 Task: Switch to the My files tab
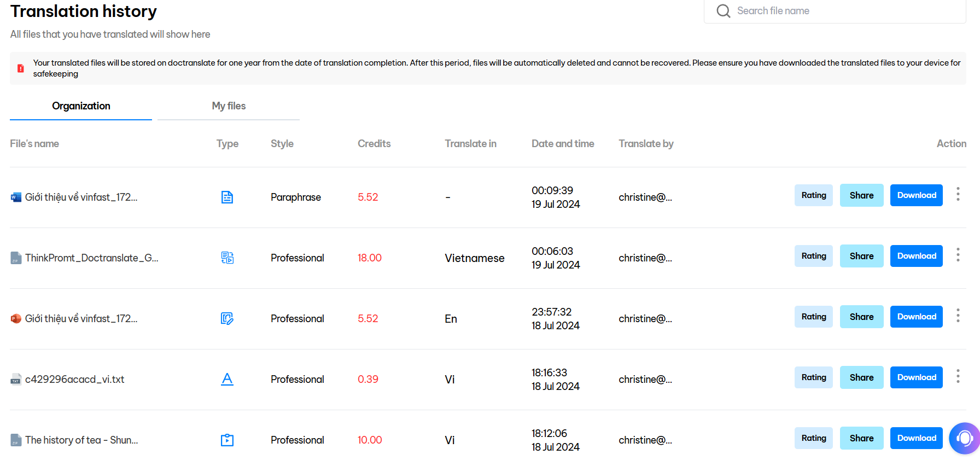point(229,106)
